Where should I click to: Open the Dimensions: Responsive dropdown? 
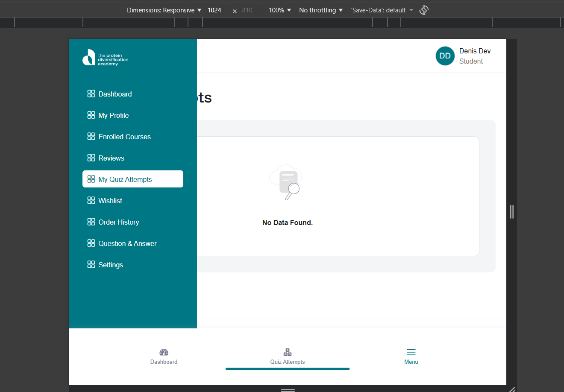coord(164,10)
